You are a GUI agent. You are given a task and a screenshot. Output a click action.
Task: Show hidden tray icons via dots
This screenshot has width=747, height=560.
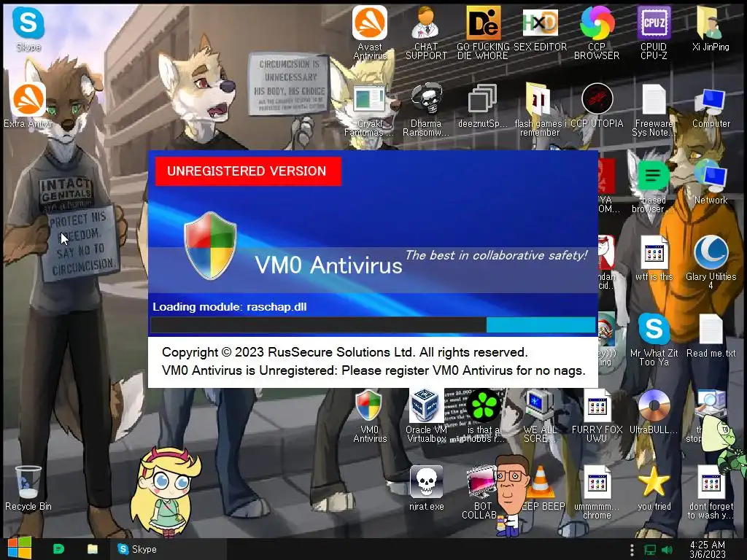point(632,550)
